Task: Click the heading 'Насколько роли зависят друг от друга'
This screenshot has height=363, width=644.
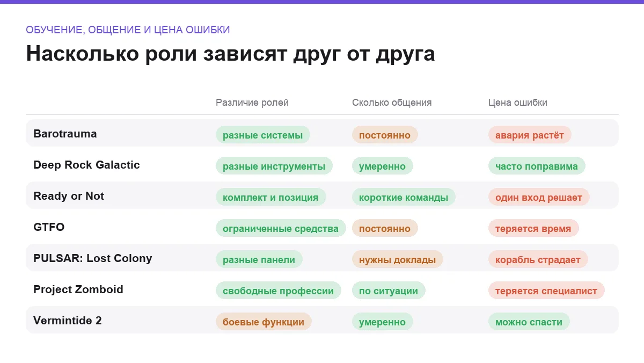Action: coord(230,54)
